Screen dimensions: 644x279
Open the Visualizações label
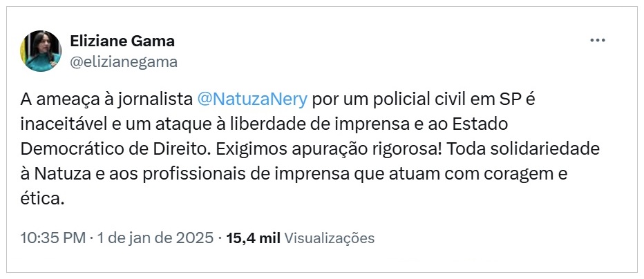click(x=330, y=238)
